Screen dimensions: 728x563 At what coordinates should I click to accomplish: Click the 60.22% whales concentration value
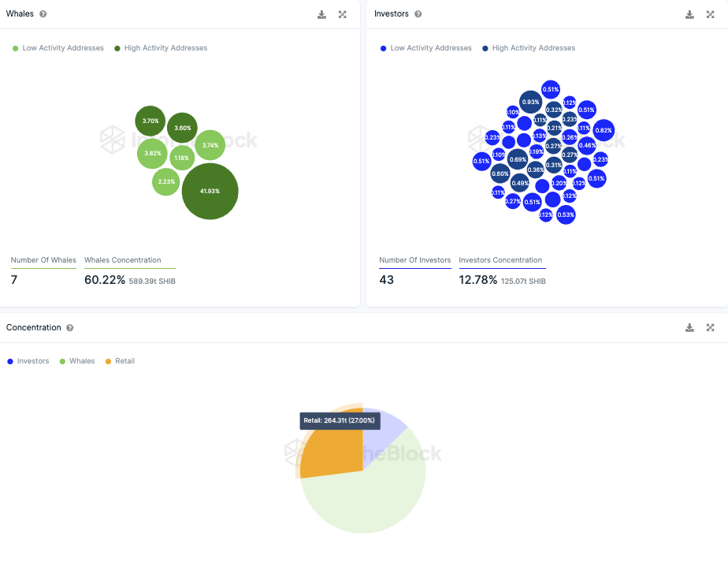pyautogui.click(x=105, y=280)
